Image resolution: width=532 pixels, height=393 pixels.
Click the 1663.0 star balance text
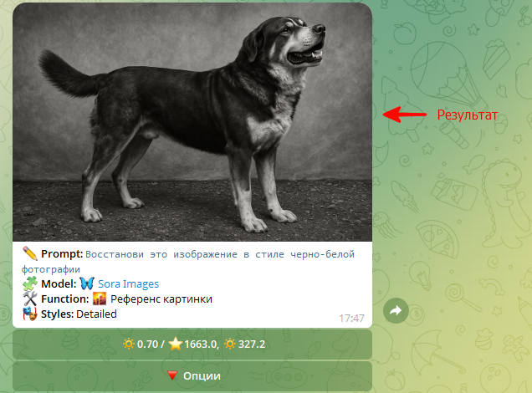pyautogui.click(x=201, y=345)
